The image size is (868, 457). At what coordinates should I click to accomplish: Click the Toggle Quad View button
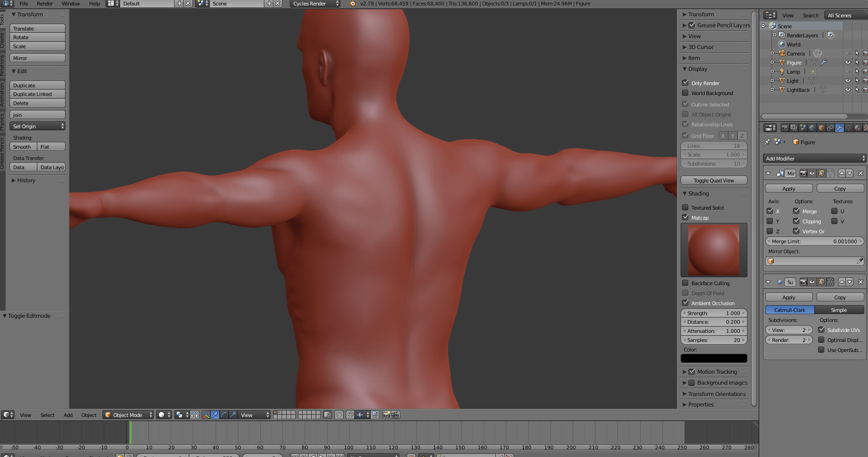pos(713,181)
